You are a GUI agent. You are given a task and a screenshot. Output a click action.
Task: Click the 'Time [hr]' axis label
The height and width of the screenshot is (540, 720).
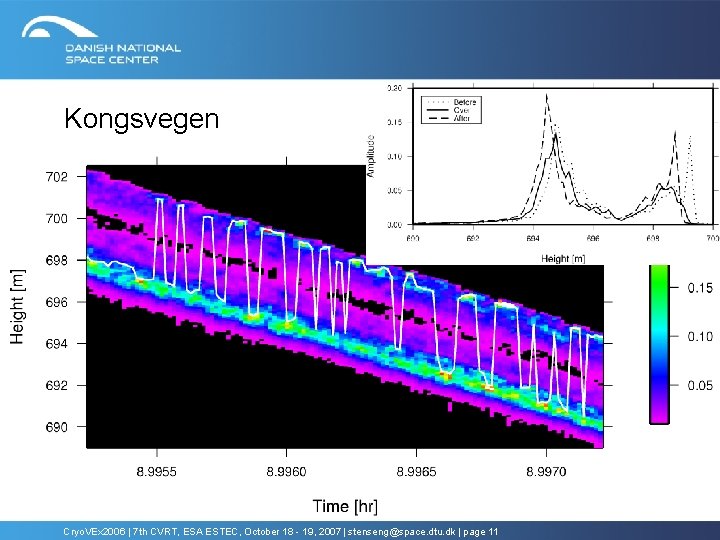tap(345, 506)
